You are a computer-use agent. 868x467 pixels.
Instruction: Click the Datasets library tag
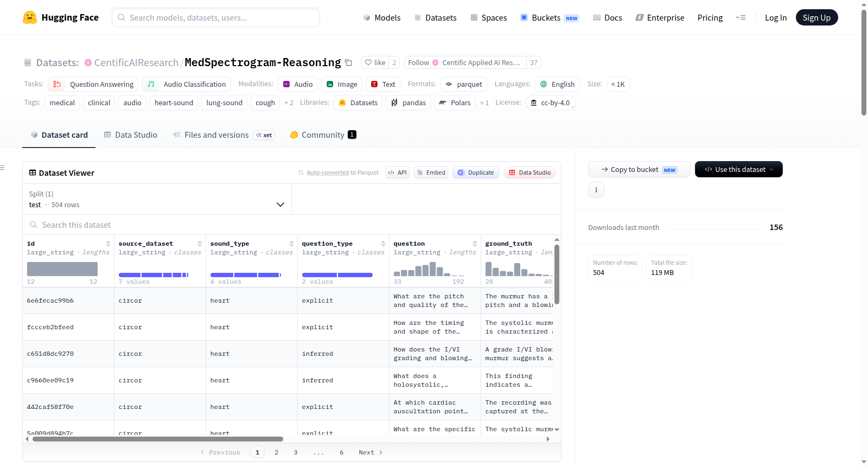coord(358,103)
